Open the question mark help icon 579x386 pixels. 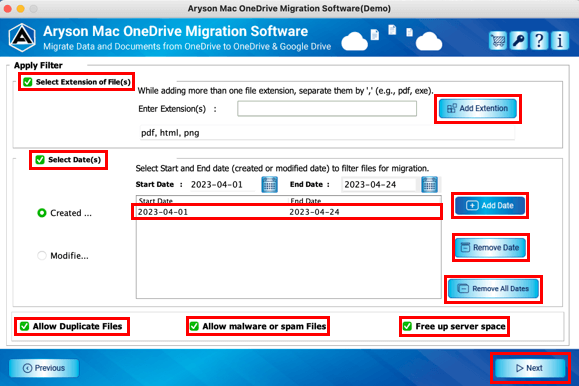[539, 41]
